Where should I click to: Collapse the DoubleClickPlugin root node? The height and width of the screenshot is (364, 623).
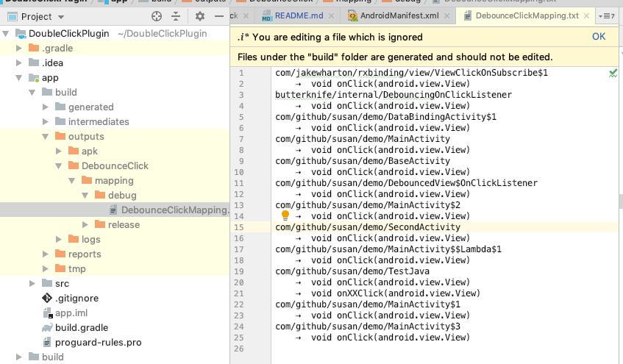coord(6,34)
